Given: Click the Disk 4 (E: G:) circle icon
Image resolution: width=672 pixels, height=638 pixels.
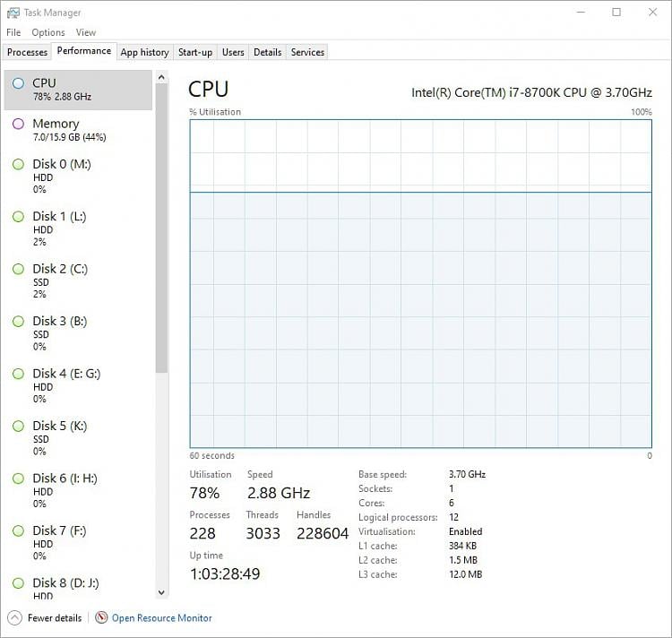Looking at the screenshot, I should (x=18, y=374).
